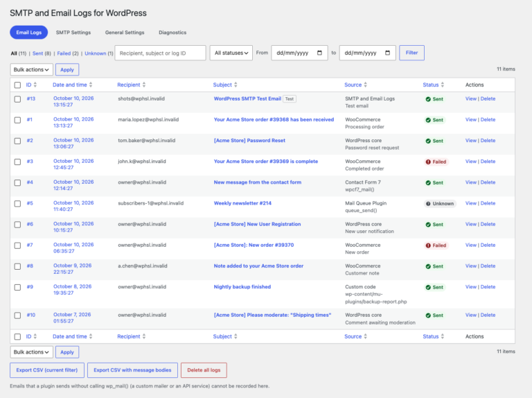
Task: Open the Nightly backup finished subject
Action: coord(242,286)
